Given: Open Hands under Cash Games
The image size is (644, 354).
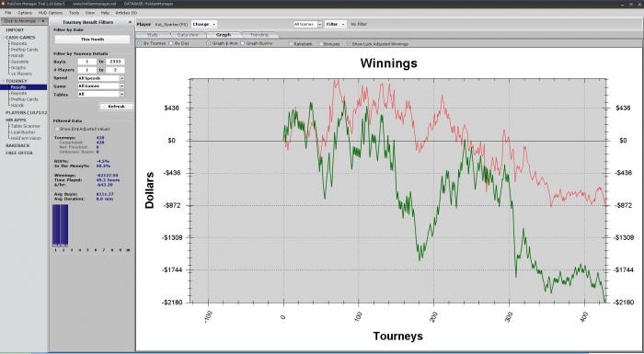Looking at the screenshot, I should (17, 55).
